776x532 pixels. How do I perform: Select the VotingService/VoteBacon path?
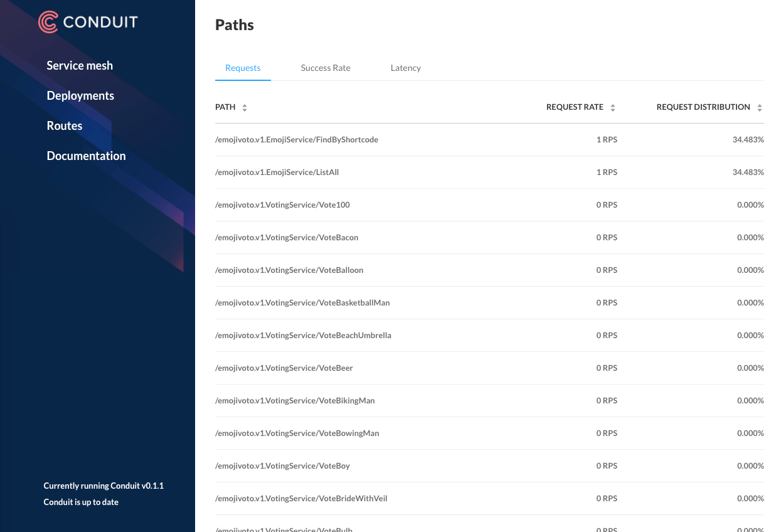[287, 238]
